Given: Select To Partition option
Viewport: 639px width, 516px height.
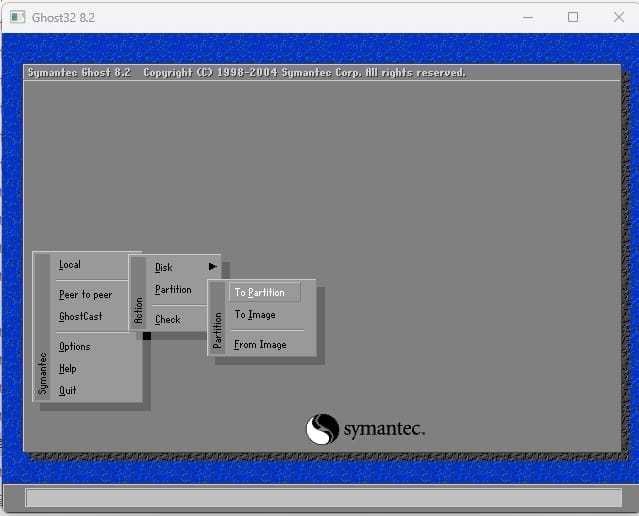Looking at the screenshot, I should (x=265, y=292).
